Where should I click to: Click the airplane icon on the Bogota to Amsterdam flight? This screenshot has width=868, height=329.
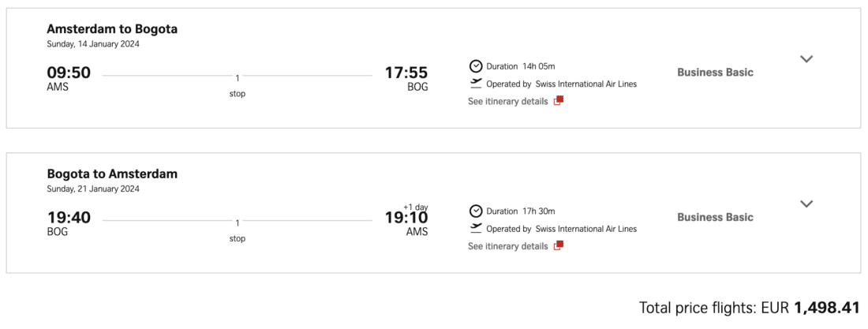pyautogui.click(x=476, y=228)
